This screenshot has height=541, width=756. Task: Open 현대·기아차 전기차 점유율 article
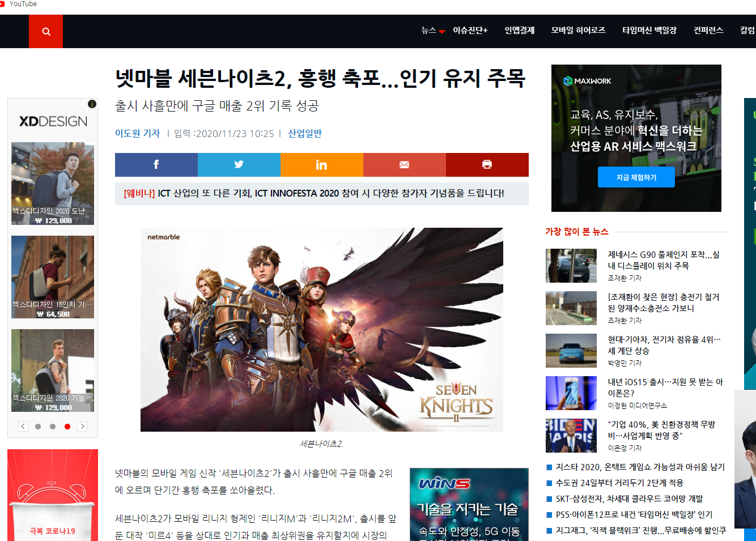click(664, 345)
